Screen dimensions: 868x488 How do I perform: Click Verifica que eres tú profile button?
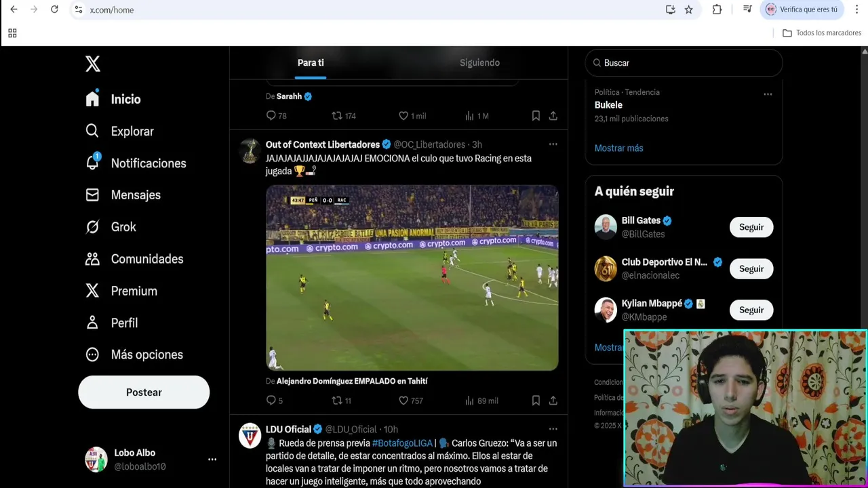[802, 9]
